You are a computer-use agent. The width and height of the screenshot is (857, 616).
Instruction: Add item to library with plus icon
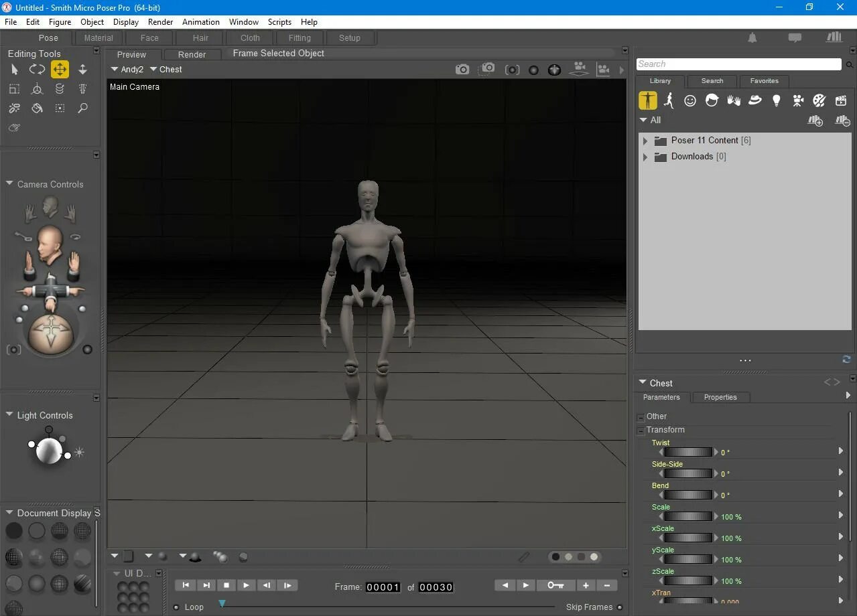815,121
